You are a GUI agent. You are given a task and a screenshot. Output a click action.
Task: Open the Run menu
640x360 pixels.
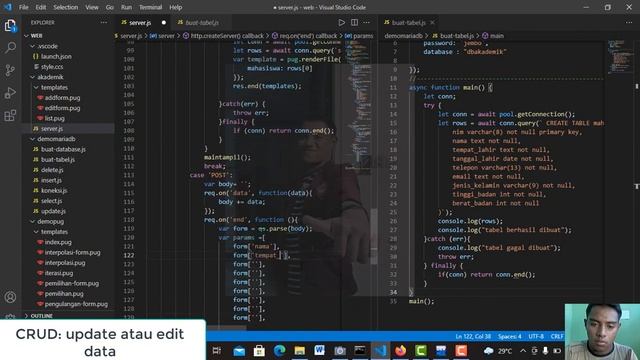point(127,7)
